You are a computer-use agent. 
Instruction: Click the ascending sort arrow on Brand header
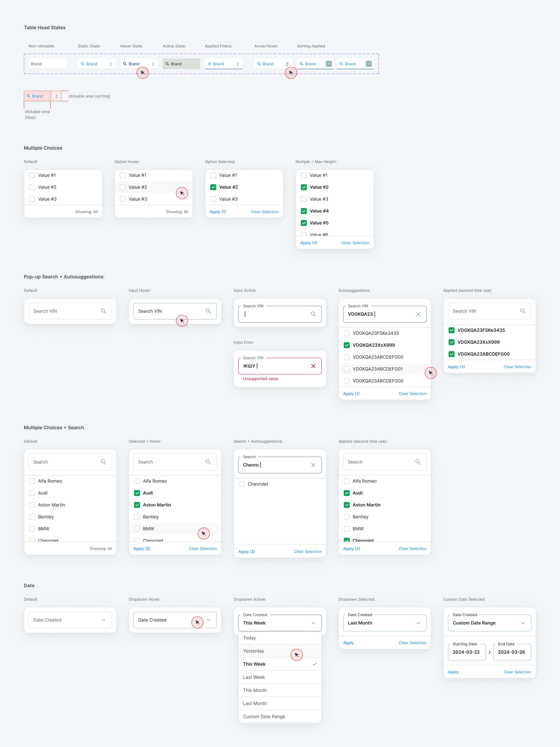click(x=328, y=64)
